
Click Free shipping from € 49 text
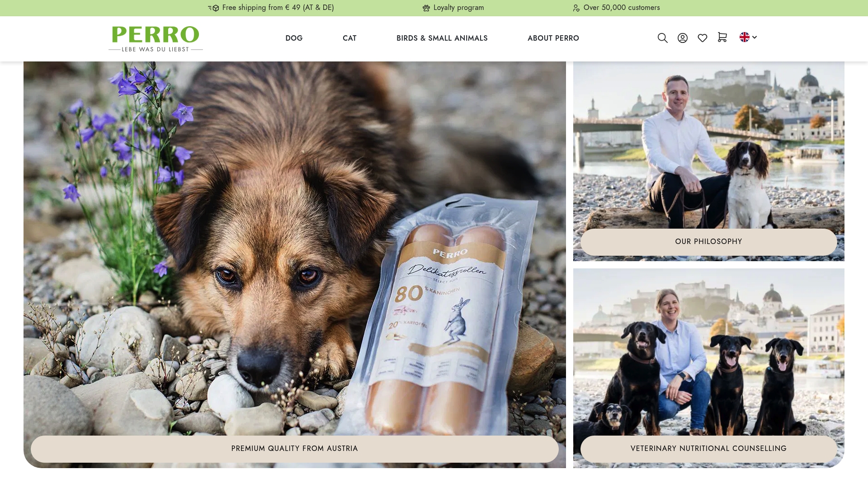coord(278,8)
